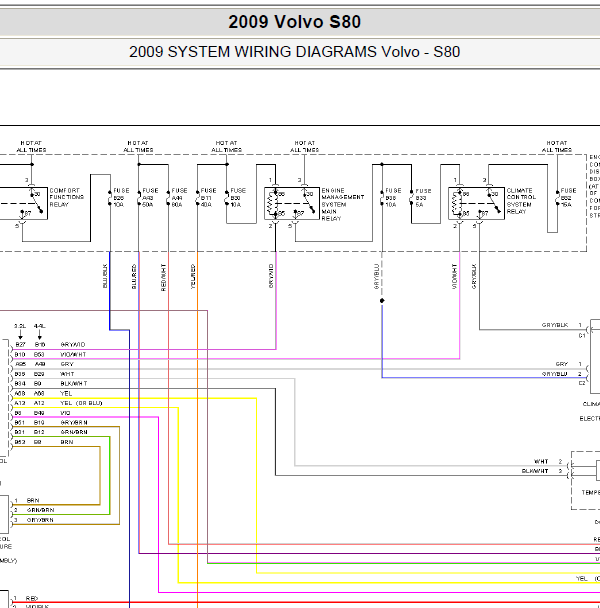Click the 'YEL/RED' vertical wire label

(x=193, y=276)
